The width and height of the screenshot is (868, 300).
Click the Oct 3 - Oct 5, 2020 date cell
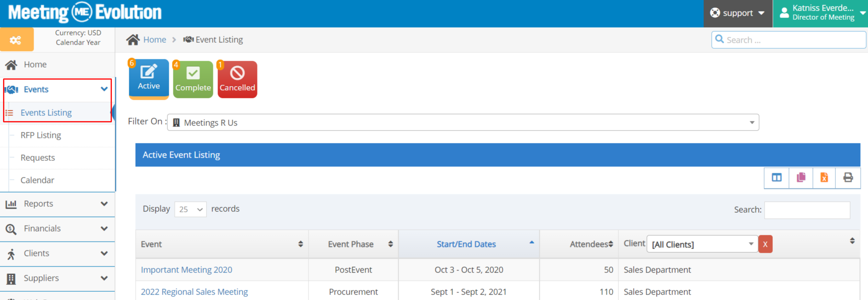469,270
